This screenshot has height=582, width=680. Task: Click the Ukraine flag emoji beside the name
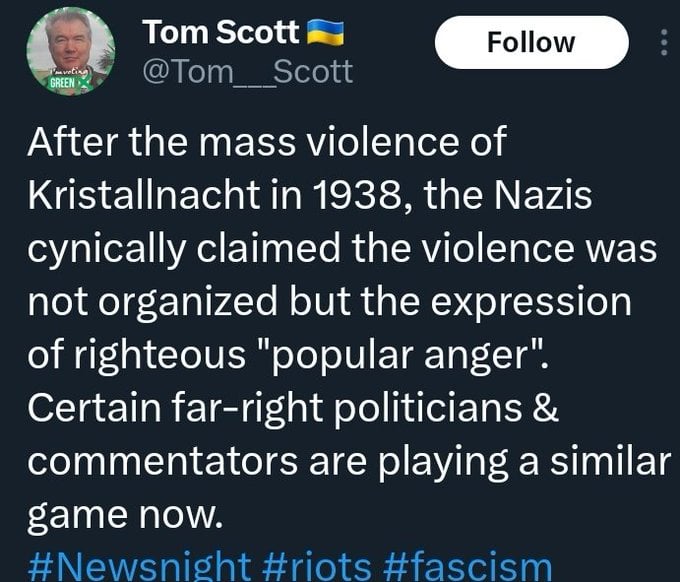point(325,33)
